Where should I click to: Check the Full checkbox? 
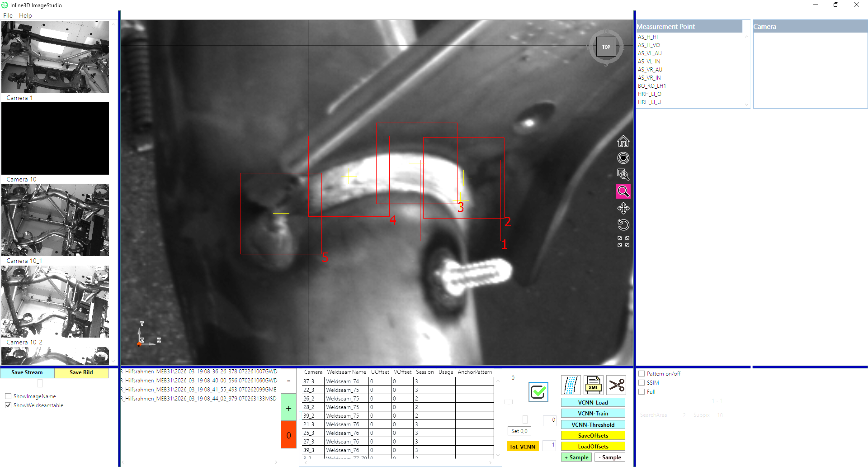coord(642,392)
